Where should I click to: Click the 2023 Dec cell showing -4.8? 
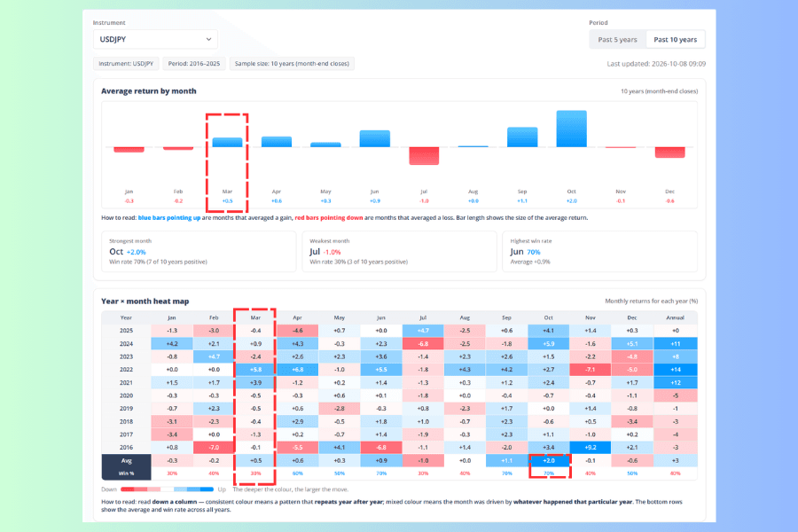pyautogui.click(x=632, y=356)
